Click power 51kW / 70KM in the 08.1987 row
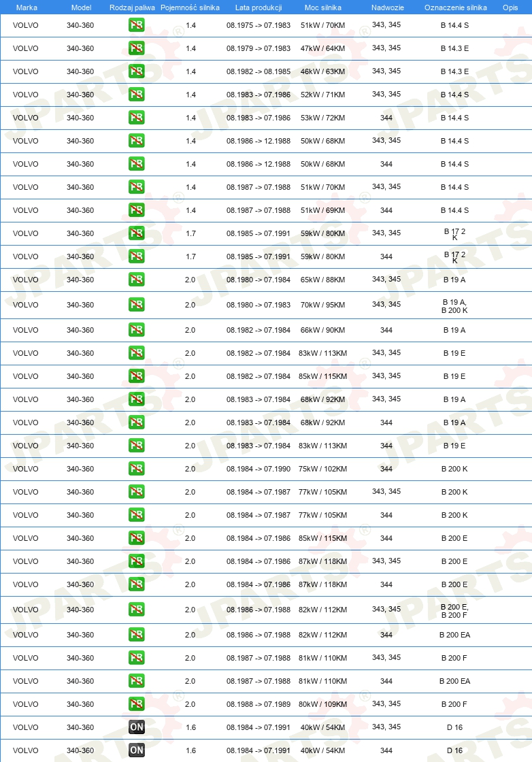This screenshot has width=532, height=762. (x=323, y=187)
